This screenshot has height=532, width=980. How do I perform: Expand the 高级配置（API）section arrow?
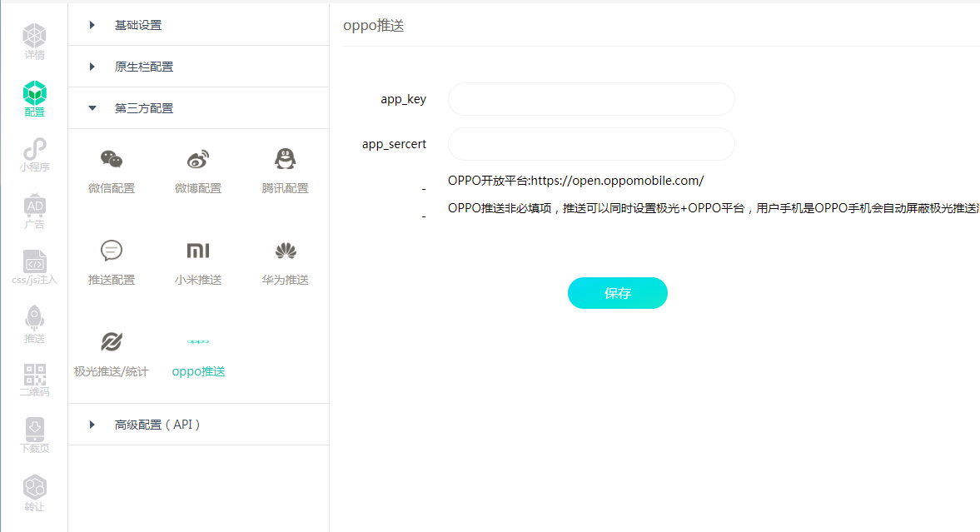[92, 425]
